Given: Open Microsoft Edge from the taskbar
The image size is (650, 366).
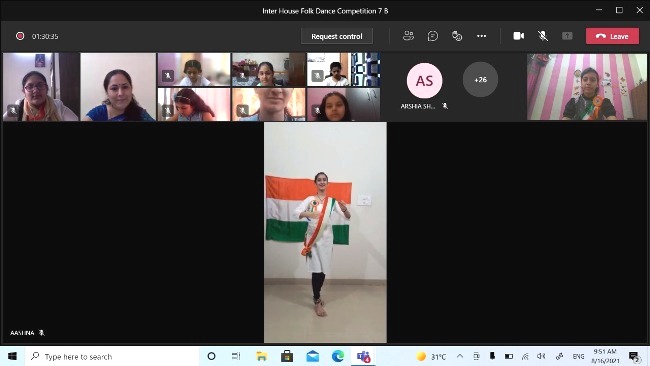Looking at the screenshot, I should tap(338, 356).
